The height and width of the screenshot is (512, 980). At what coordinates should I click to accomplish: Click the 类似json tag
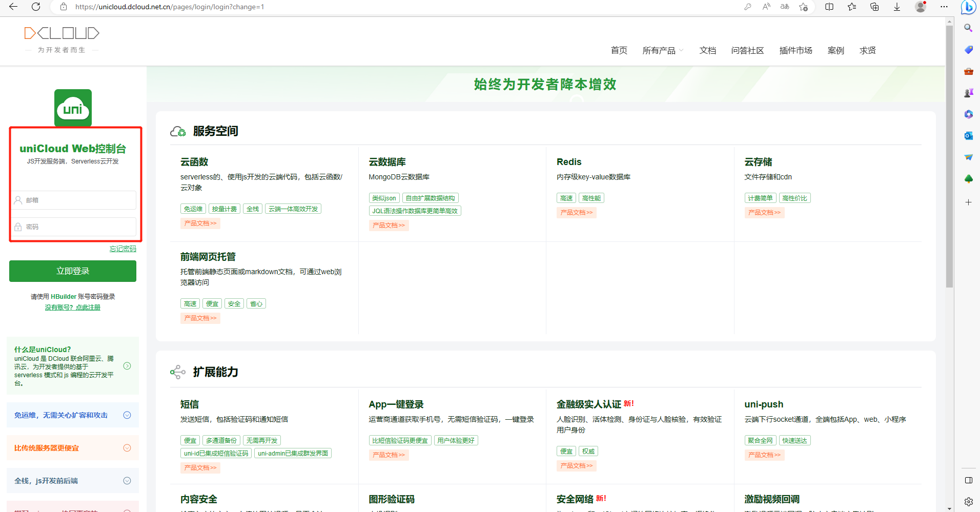point(384,198)
